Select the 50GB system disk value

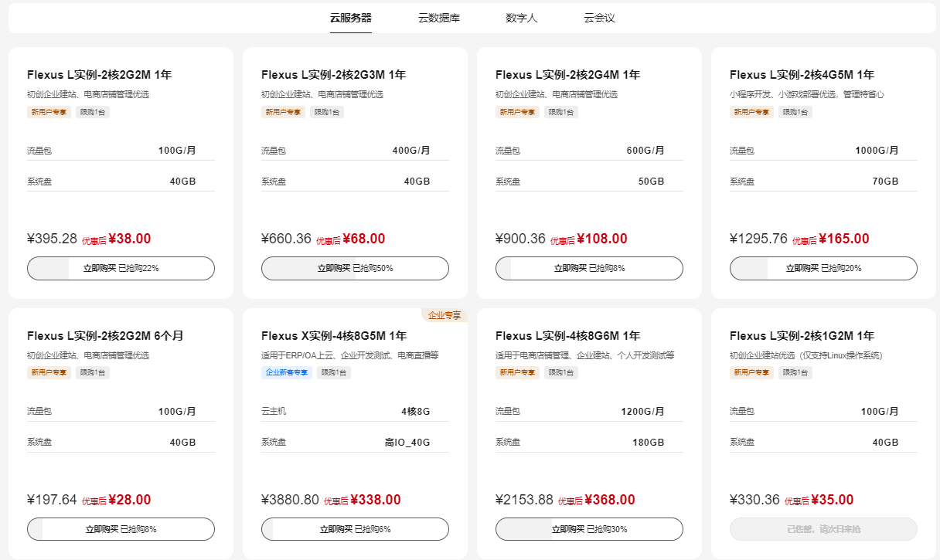[651, 182]
